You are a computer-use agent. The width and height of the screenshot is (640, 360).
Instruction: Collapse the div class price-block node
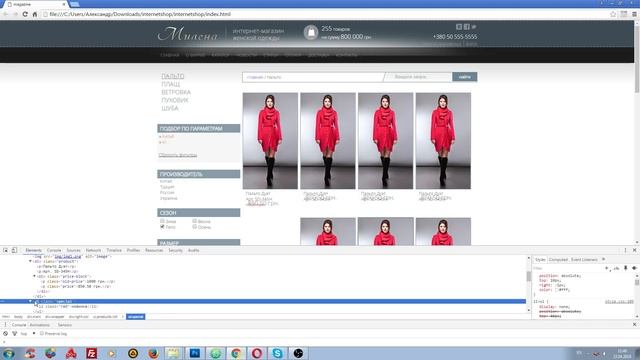[34, 276]
